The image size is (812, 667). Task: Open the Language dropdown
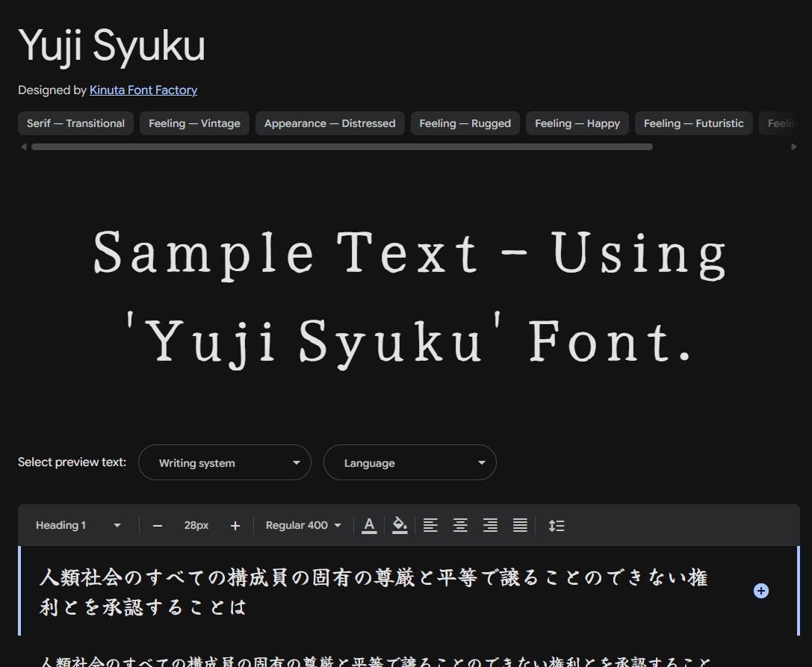tap(410, 462)
